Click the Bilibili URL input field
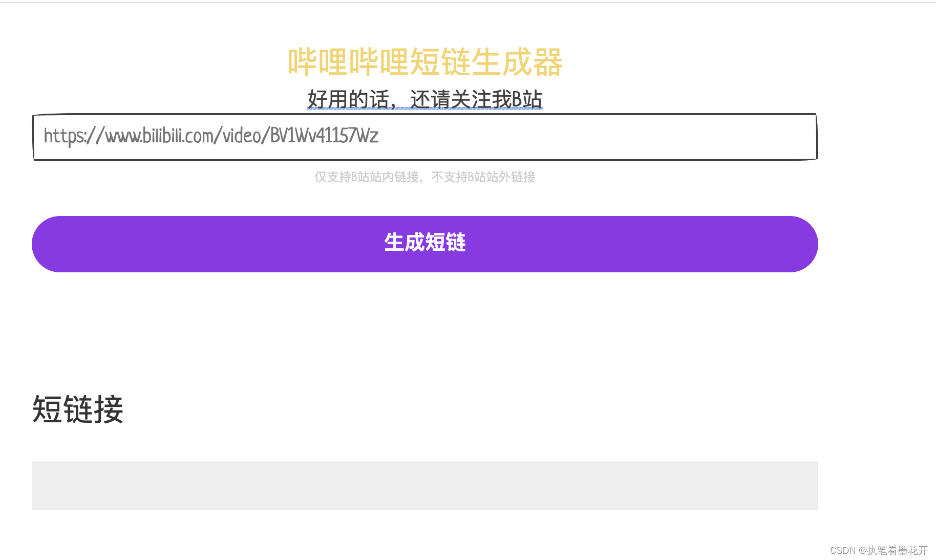 pyautogui.click(x=424, y=137)
